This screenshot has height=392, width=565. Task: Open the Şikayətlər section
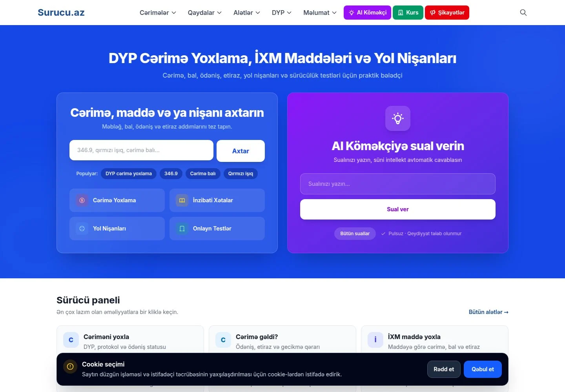pos(447,13)
